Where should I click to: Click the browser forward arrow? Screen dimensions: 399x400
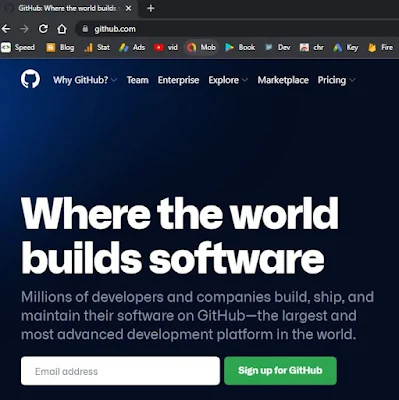24,29
